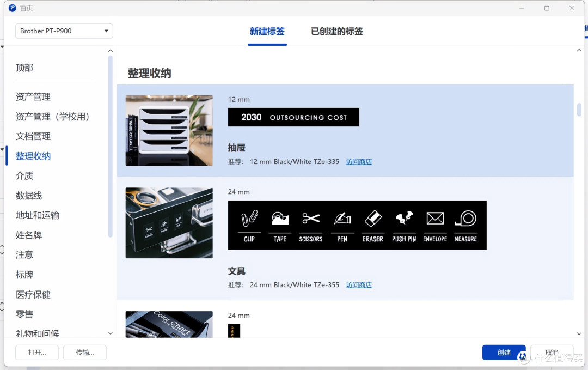Select the drawer organizer photo thumbnail
The image size is (588, 370).
pos(169,130)
